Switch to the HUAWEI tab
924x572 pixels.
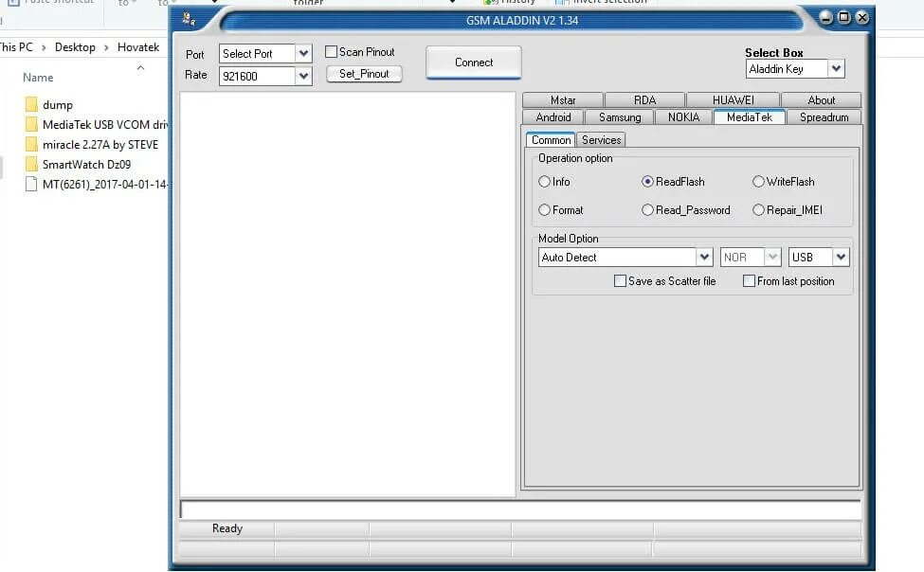tap(734, 100)
